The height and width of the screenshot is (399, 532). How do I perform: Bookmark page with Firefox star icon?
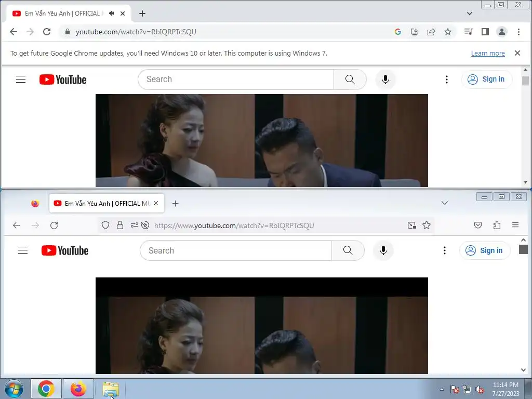click(x=427, y=225)
